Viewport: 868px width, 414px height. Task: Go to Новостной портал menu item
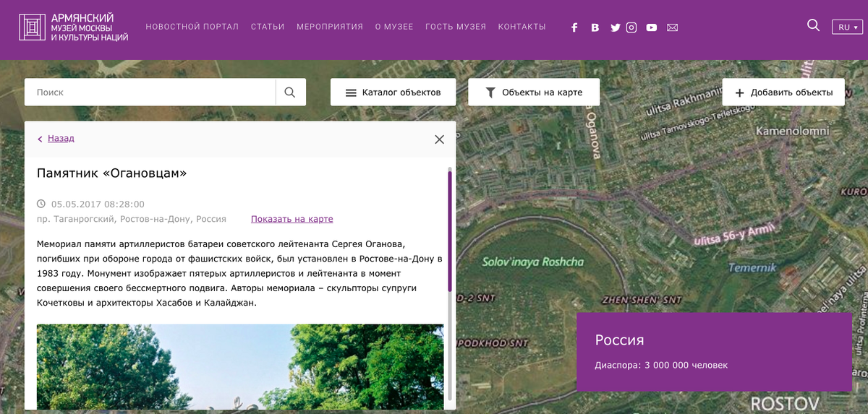click(192, 27)
